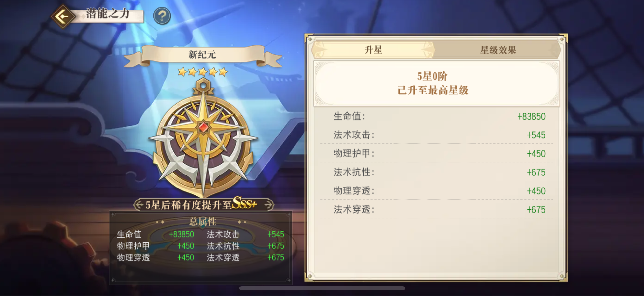Select the 生命值 +83850 row
Viewport: 644px width, 296px height.
coord(436,116)
